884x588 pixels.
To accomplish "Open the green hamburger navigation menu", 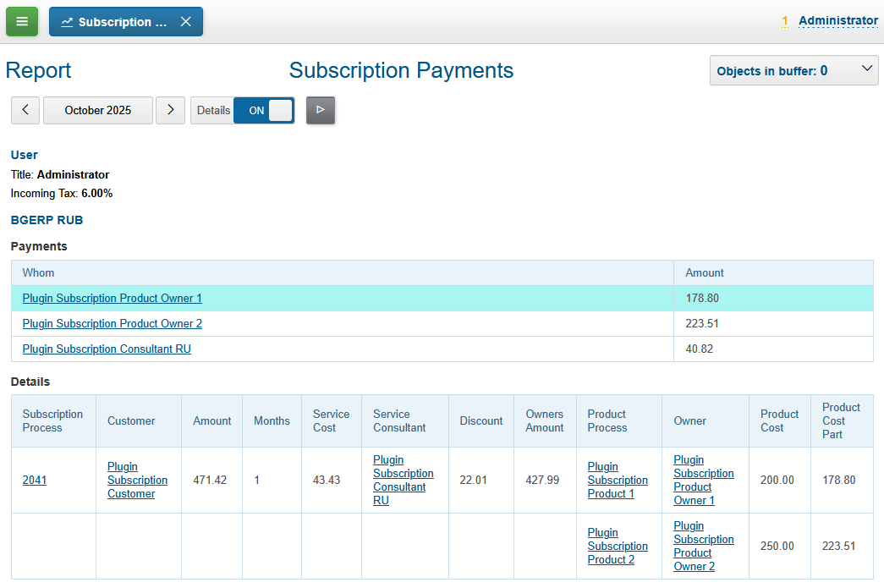I will tap(22, 21).
